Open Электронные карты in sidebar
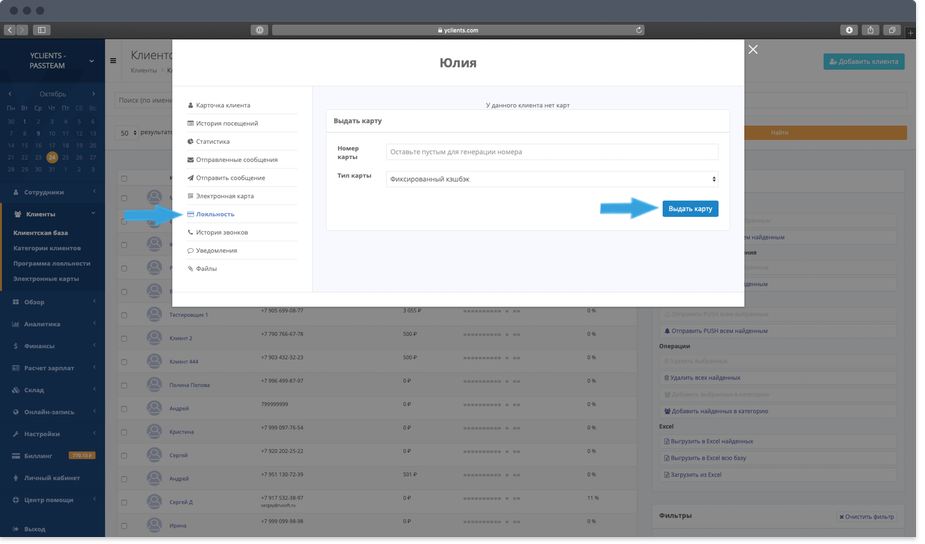925x544 pixels. pyautogui.click(x=46, y=280)
